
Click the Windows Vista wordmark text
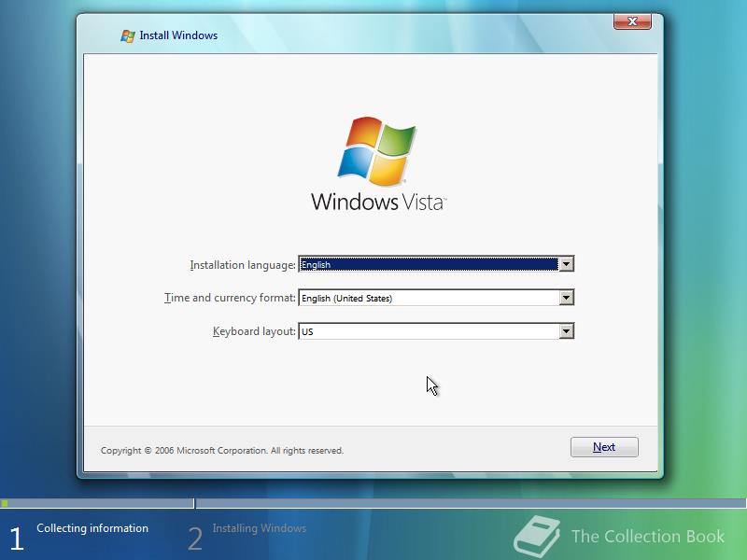click(x=379, y=202)
